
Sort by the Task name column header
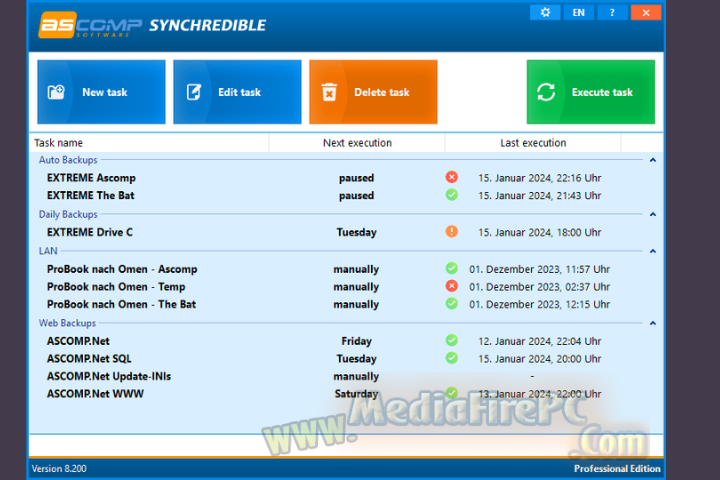click(149, 143)
